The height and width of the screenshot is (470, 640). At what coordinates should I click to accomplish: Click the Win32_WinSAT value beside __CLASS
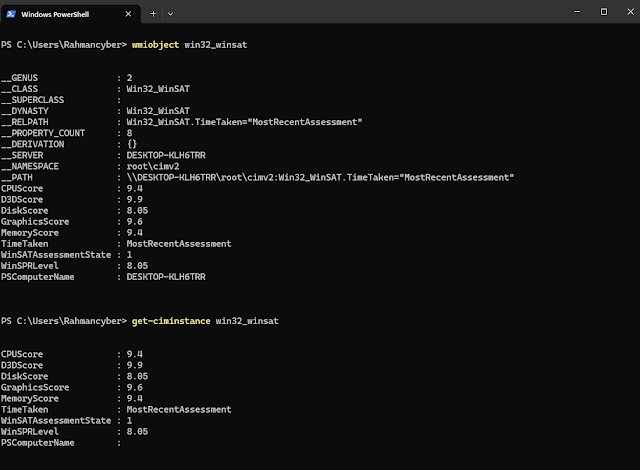[158, 89]
